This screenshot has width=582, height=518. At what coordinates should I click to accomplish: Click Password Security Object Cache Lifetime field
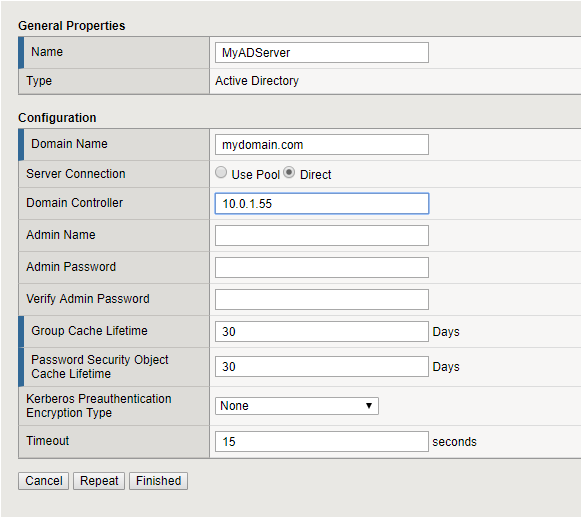[322, 367]
